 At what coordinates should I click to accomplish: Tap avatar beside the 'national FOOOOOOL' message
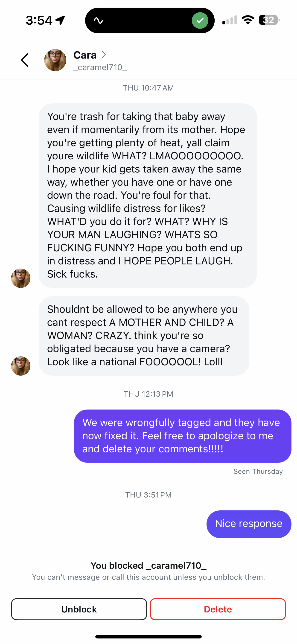tap(21, 366)
